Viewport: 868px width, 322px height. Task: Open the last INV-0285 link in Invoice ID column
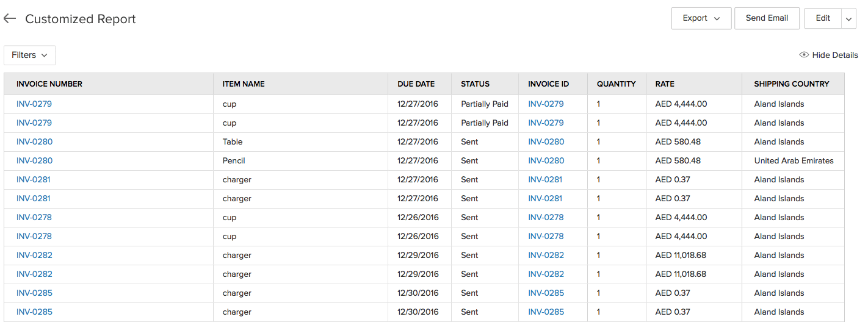click(546, 312)
